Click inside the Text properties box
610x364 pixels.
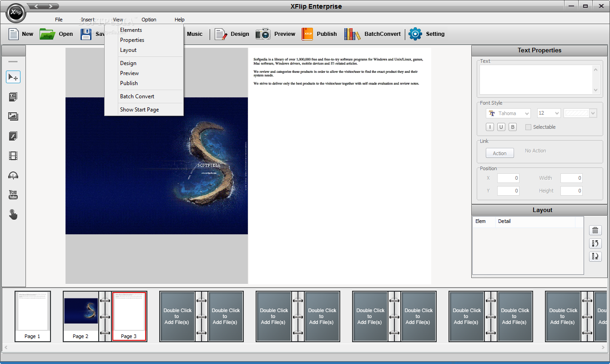536,80
